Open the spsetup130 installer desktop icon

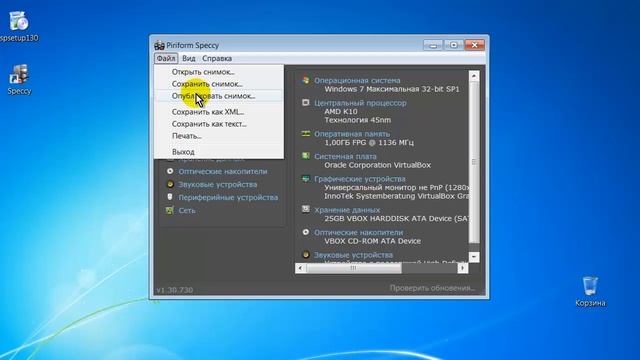pyautogui.click(x=18, y=26)
